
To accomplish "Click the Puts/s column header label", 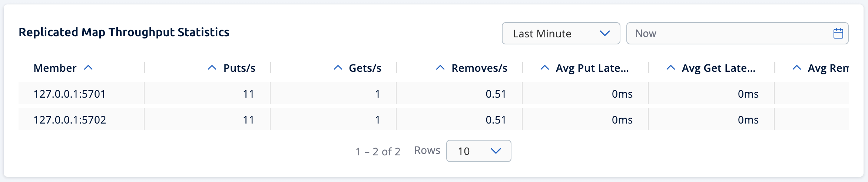I will [x=239, y=68].
